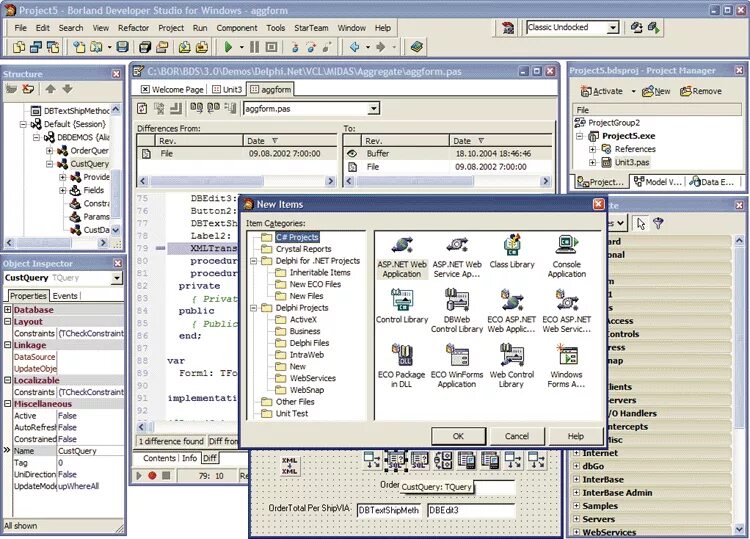Click the back navigation arrow icon

[354, 47]
